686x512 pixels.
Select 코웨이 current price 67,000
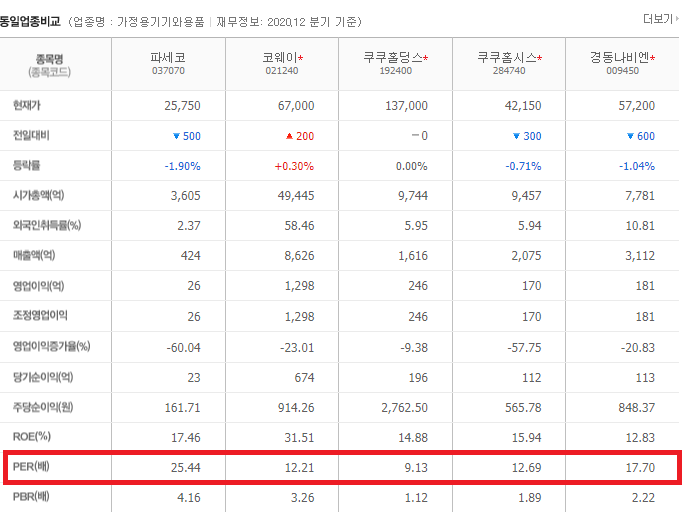(x=296, y=106)
